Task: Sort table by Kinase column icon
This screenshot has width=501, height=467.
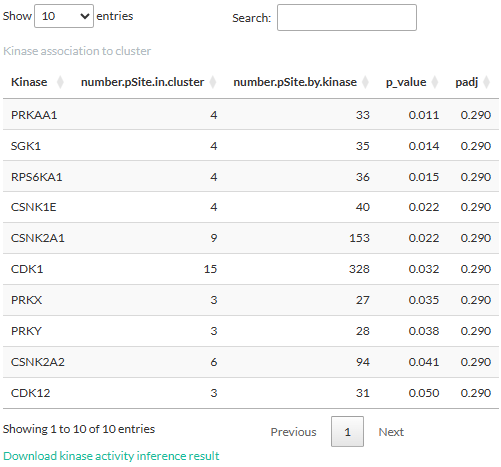Action: point(60,82)
